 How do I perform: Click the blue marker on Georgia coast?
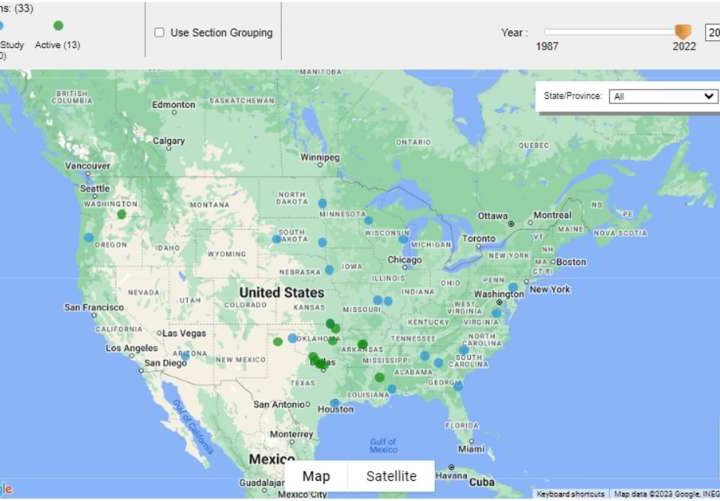459,383
